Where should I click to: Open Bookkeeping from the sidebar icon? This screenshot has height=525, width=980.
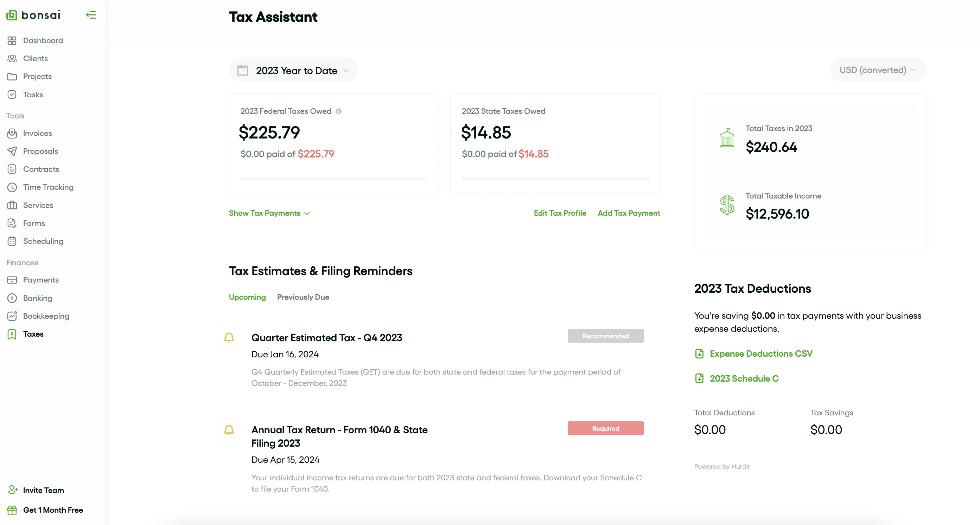click(12, 316)
